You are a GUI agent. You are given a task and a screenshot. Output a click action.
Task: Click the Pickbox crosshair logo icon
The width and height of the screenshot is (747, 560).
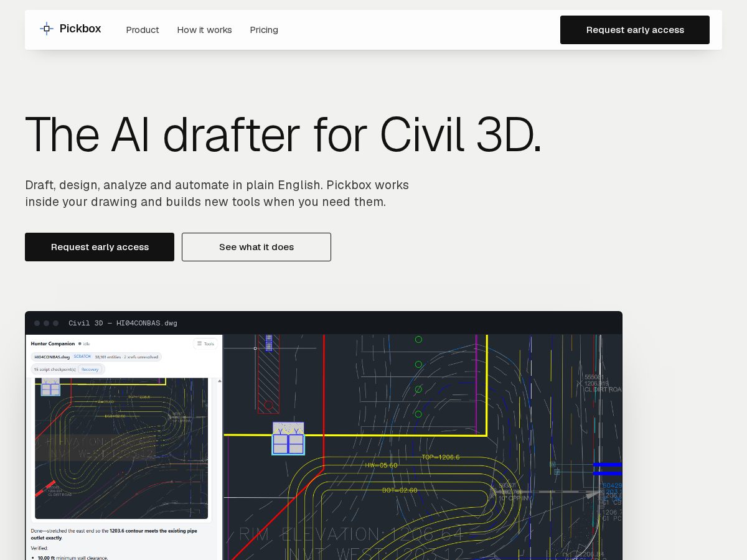[47, 29]
